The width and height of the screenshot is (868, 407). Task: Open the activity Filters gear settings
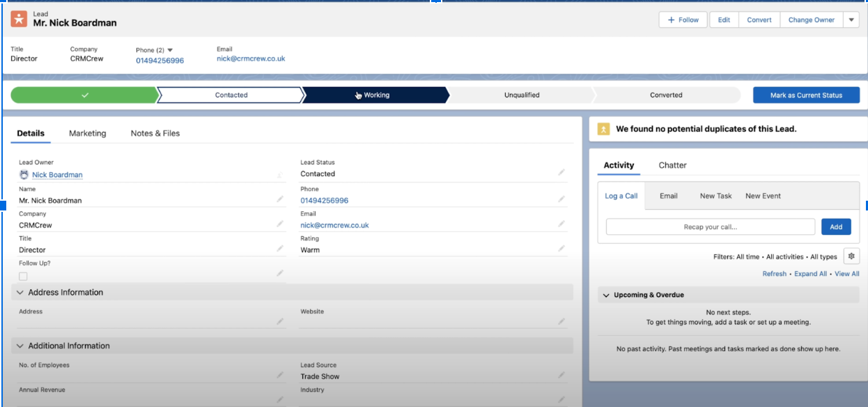851,256
